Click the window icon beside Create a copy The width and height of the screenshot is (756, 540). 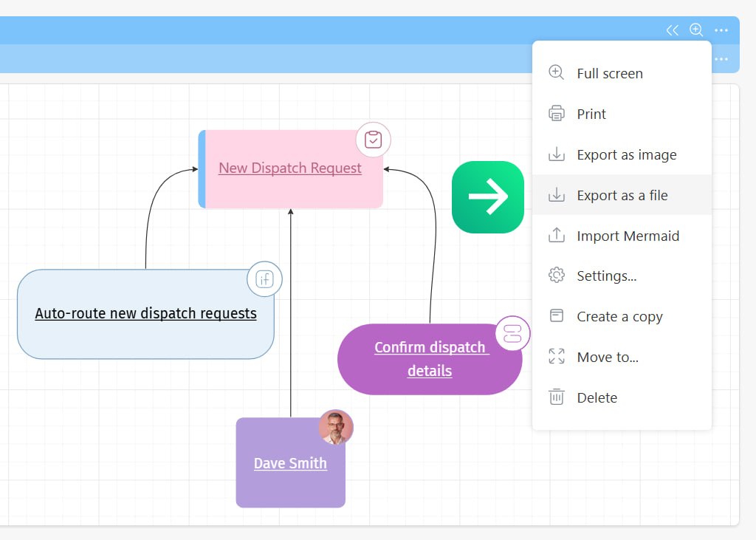[557, 315]
